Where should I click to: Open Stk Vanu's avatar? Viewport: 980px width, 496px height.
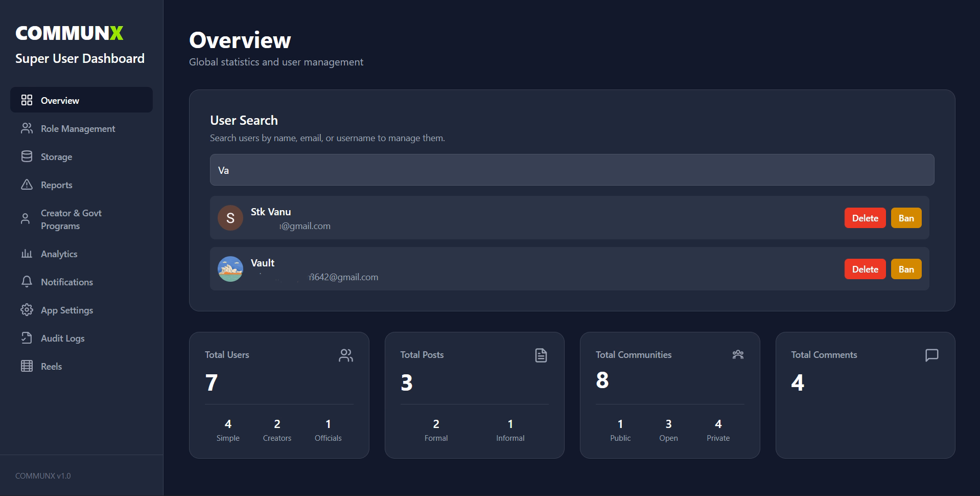(230, 217)
